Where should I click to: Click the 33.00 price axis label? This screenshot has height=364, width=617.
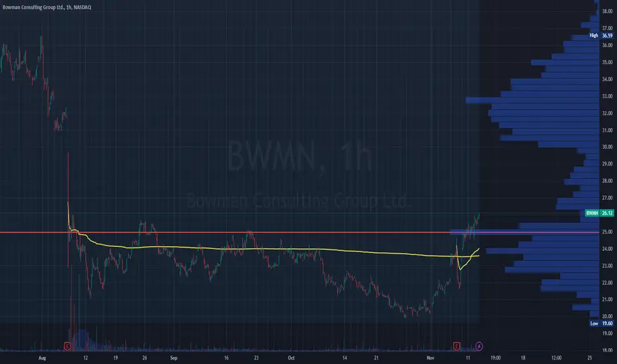click(607, 96)
